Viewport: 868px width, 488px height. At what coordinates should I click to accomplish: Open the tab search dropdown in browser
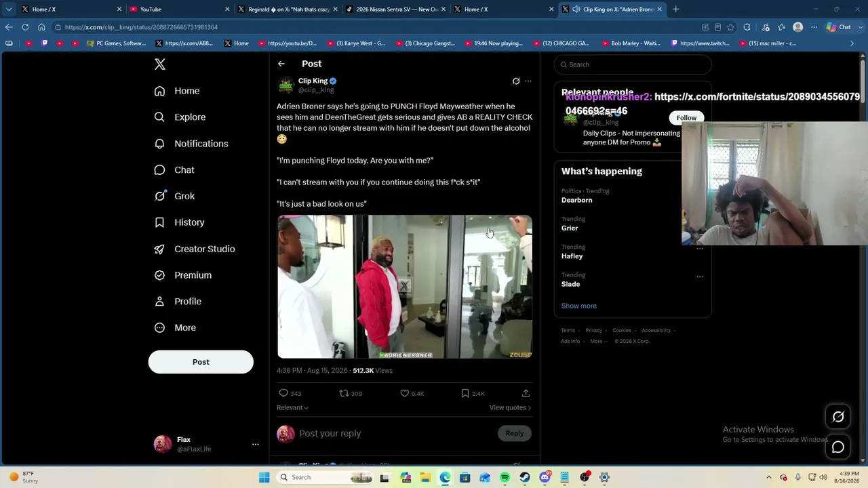click(8, 9)
